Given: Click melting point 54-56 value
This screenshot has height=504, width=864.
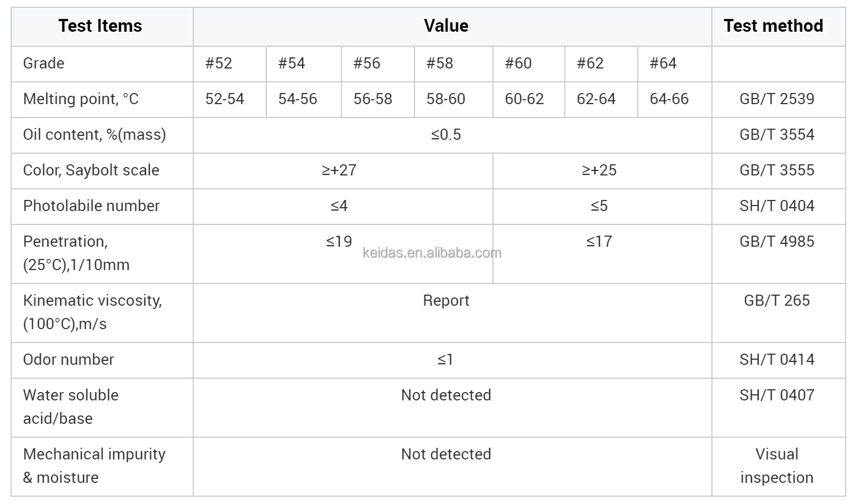Looking at the screenshot, I should click(297, 99).
